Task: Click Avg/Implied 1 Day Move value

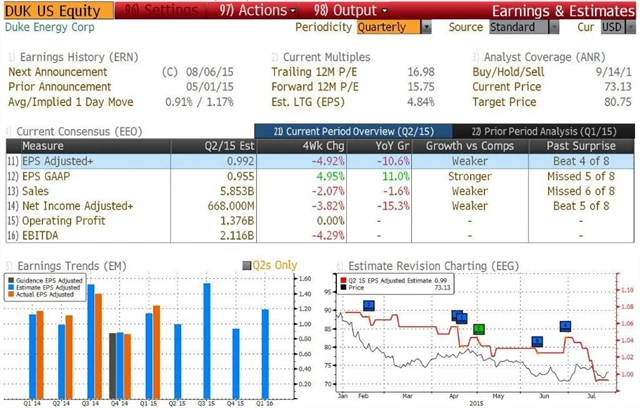Action: (199, 102)
